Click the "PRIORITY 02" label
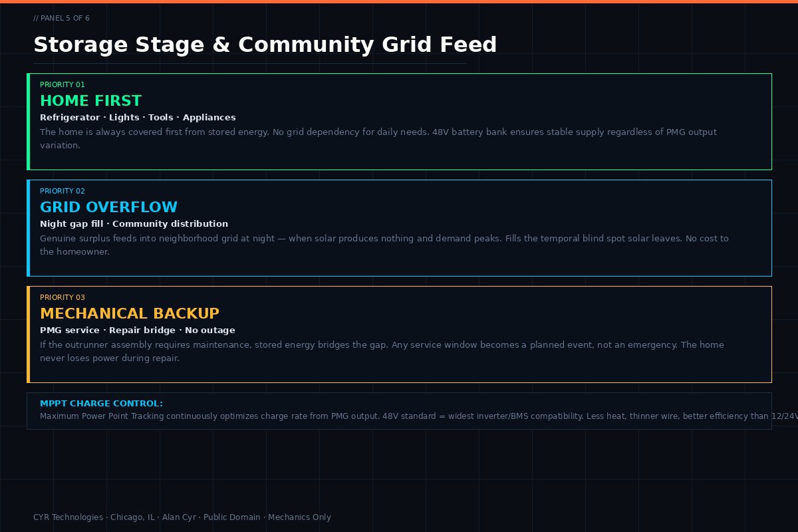This screenshot has width=798, height=532. coord(63,191)
